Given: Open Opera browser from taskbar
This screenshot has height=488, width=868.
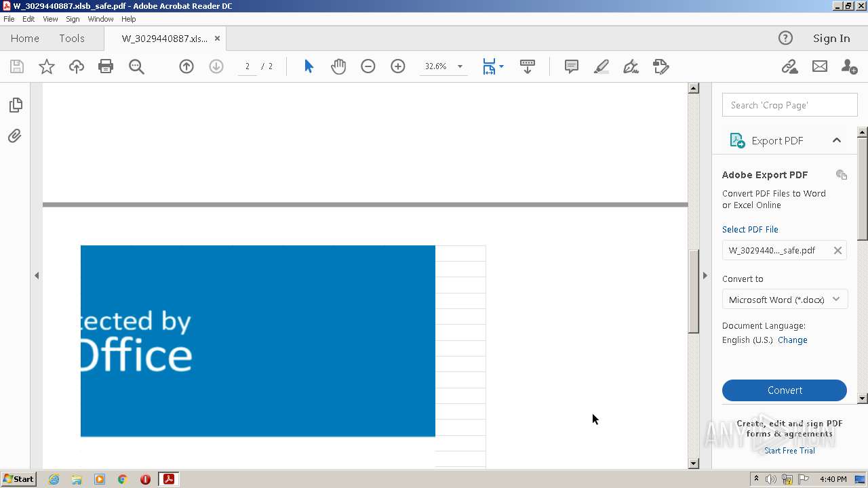Looking at the screenshot, I should click(145, 479).
